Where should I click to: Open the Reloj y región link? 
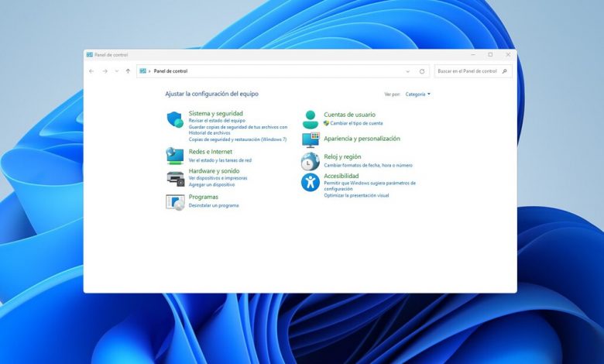pos(342,156)
